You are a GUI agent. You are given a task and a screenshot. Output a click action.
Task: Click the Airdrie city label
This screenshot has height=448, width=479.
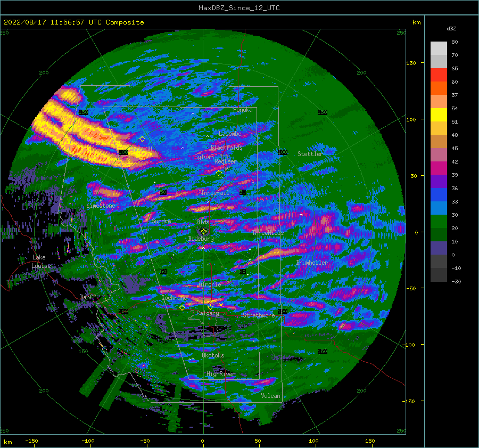coord(210,284)
